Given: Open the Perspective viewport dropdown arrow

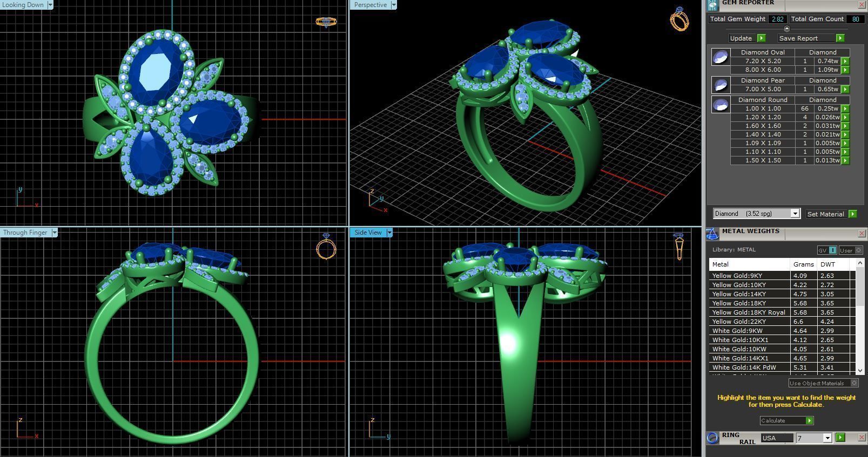Looking at the screenshot, I should click(x=393, y=5).
